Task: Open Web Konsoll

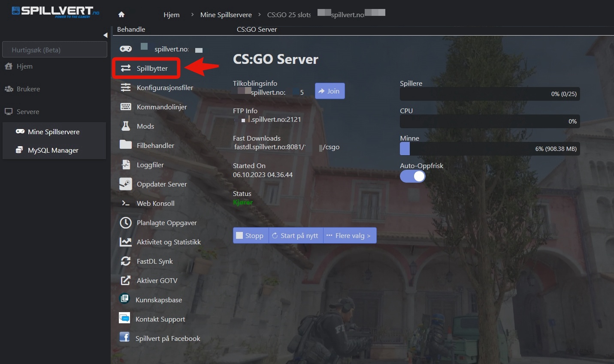Action: coord(156,204)
